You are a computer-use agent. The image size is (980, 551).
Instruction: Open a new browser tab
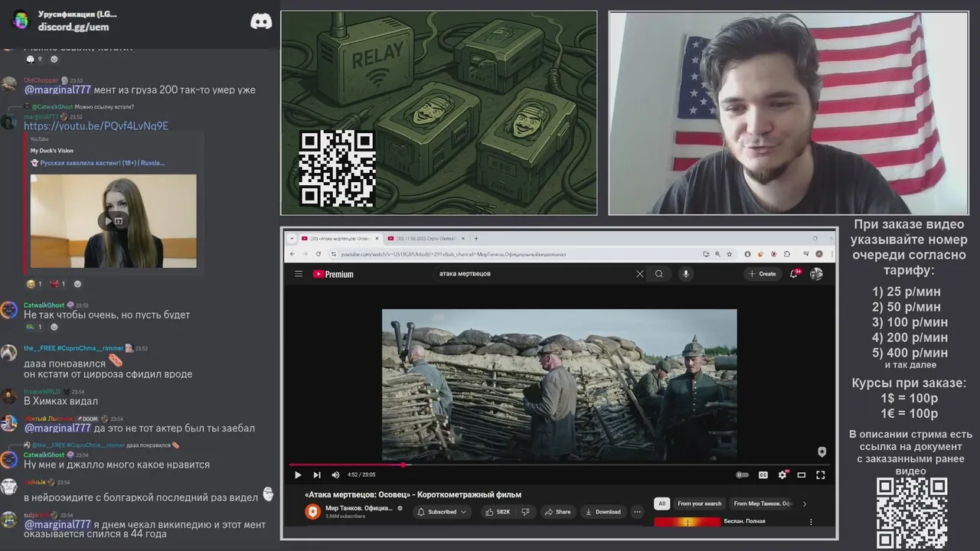[476, 238]
